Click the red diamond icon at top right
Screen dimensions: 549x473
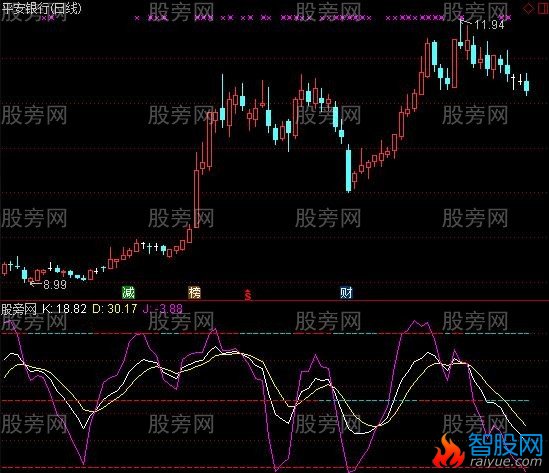[528, 8]
